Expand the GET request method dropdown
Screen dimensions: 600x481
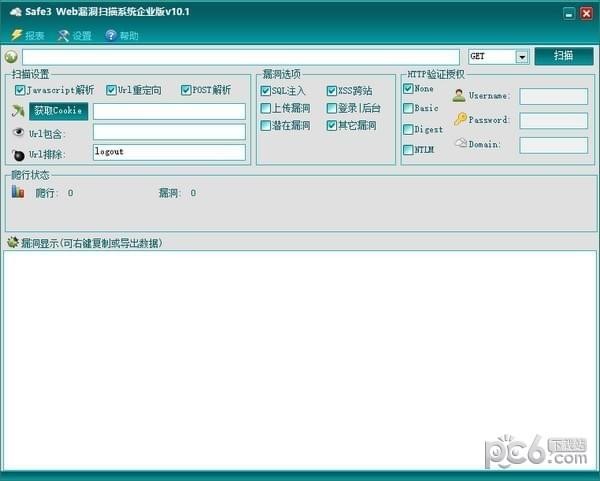[522, 57]
